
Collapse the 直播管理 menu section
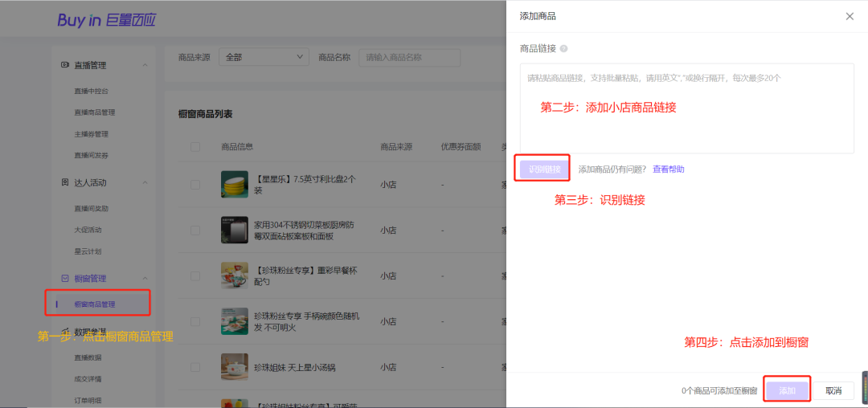pos(145,65)
